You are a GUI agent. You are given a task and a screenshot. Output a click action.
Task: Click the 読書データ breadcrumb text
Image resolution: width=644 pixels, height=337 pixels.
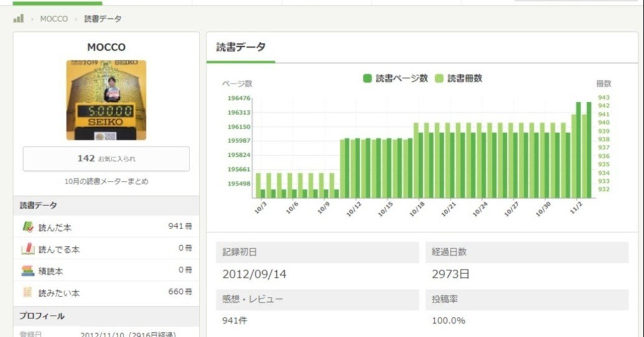103,19
